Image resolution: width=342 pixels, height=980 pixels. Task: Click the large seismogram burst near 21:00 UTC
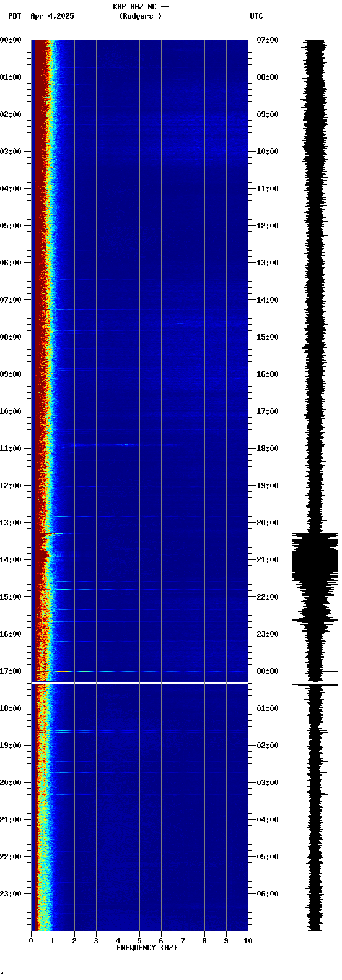click(x=315, y=560)
